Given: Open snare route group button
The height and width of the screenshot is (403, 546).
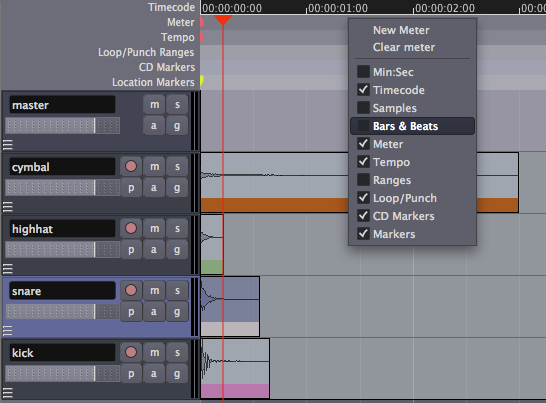Looking at the screenshot, I should click(177, 311).
